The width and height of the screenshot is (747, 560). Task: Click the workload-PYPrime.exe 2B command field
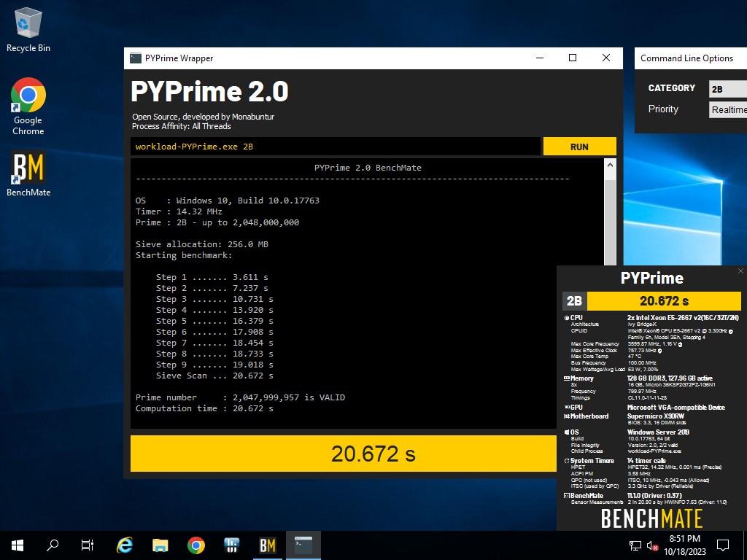(336, 147)
